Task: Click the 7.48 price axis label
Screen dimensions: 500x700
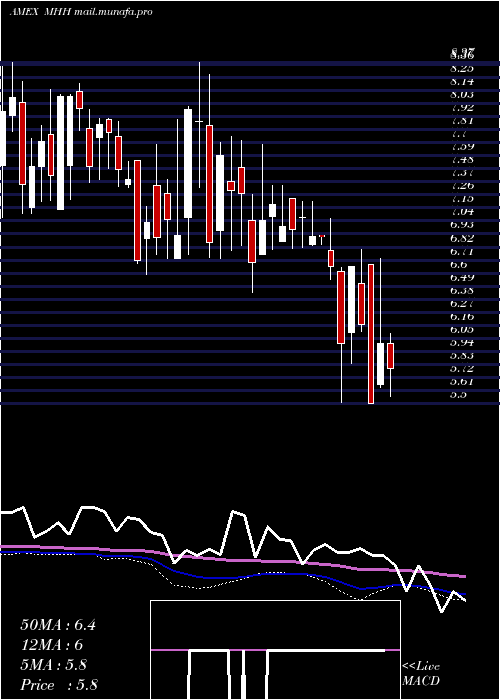Action: pos(462,160)
